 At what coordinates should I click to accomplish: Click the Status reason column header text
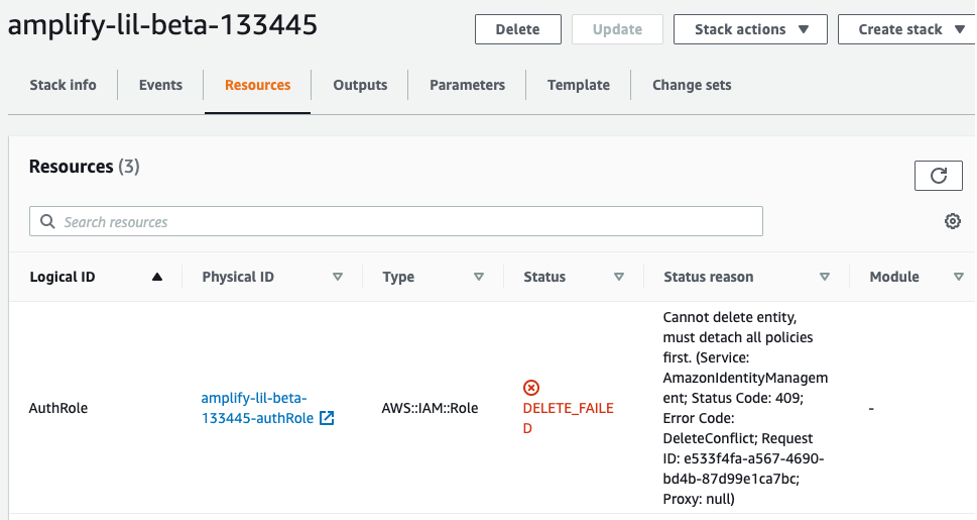[708, 277]
